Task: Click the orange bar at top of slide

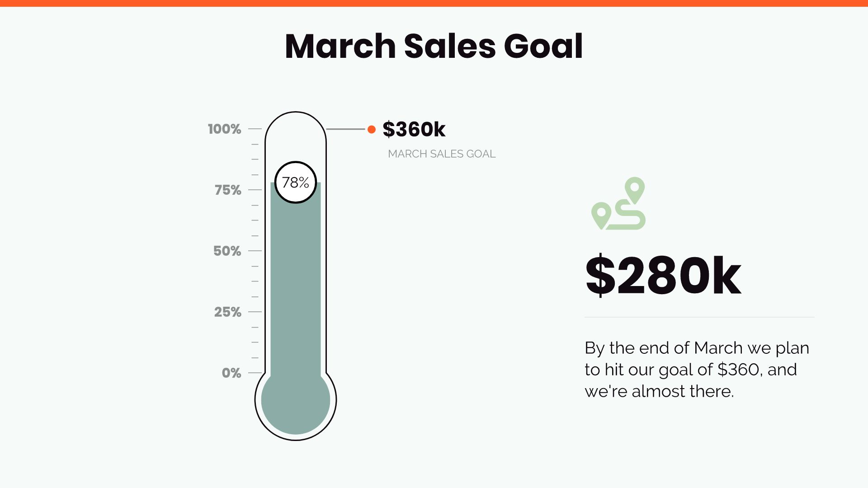Action: coord(434,3)
